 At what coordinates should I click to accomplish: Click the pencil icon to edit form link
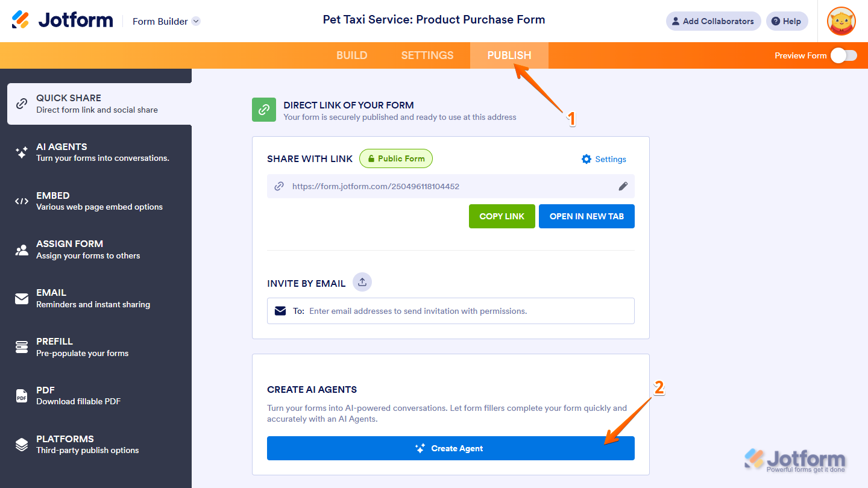[623, 186]
